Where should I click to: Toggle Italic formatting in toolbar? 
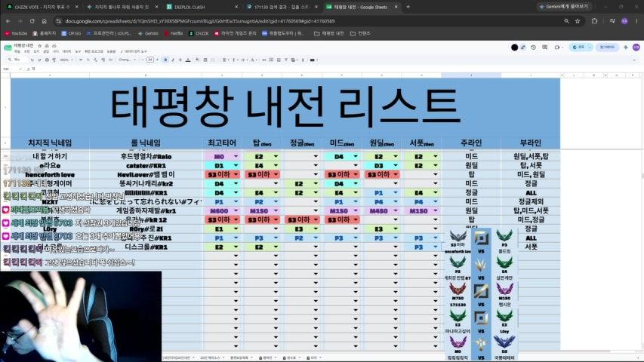173,60
